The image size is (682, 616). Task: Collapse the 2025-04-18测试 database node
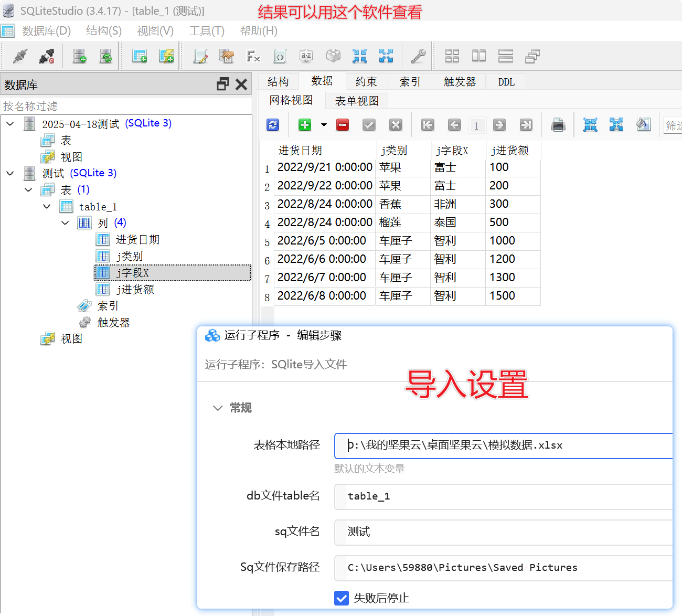click(x=10, y=124)
